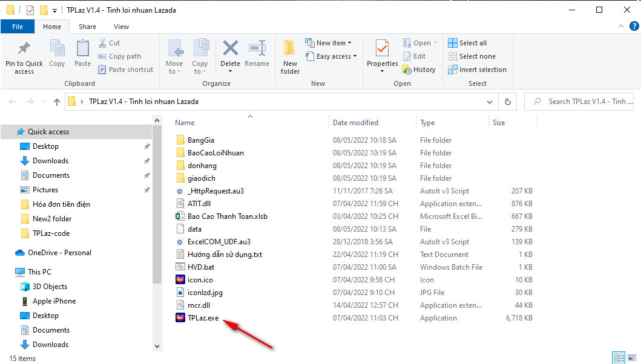
Task: Open address bar history dropdown
Action: (x=489, y=102)
